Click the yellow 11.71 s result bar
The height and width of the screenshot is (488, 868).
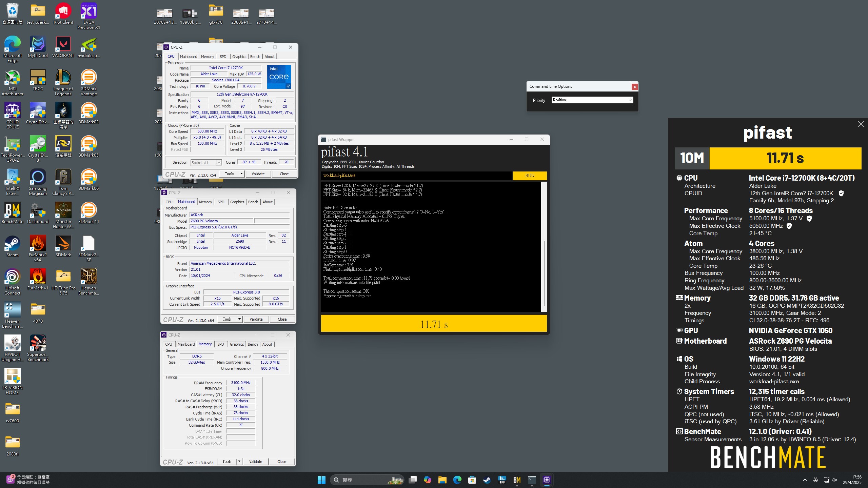pos(434,324)
